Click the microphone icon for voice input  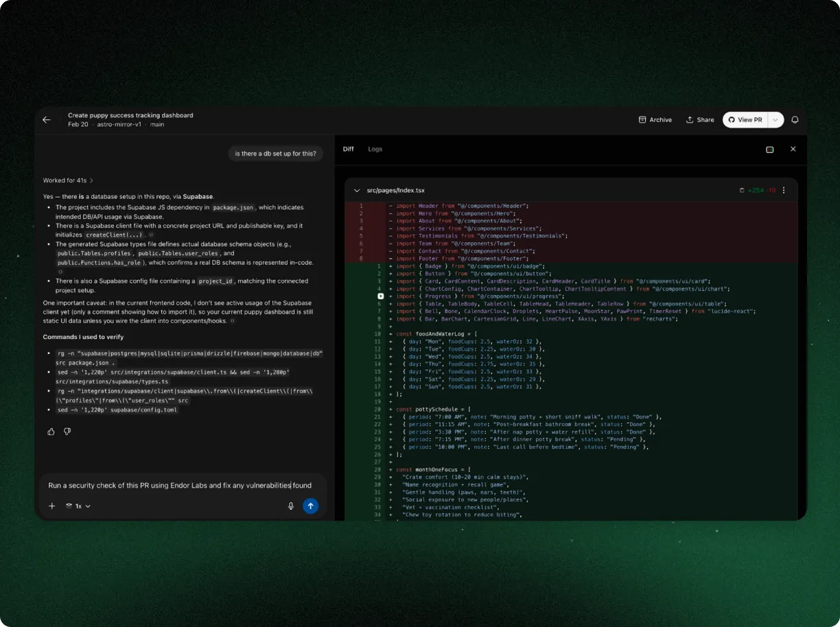tap(290, 506)
